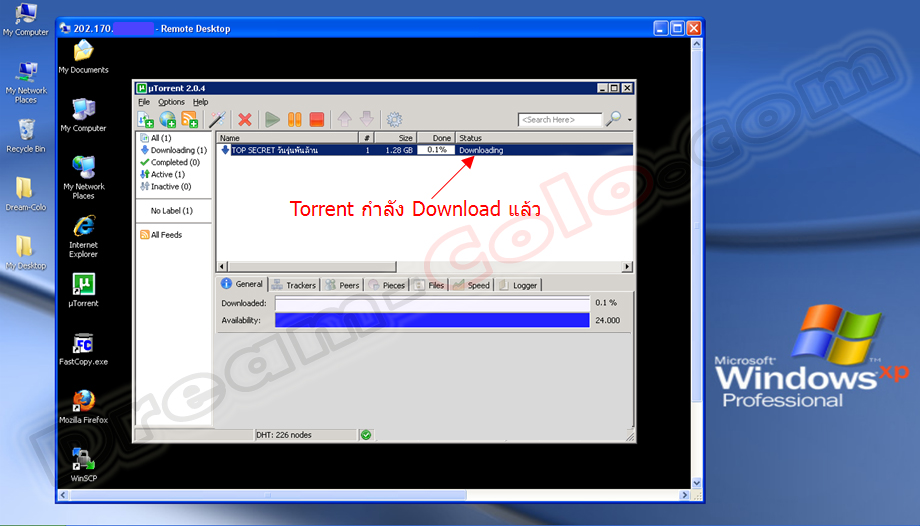
Task: Open My Documents on remote desktop
Action: (83, 57)
